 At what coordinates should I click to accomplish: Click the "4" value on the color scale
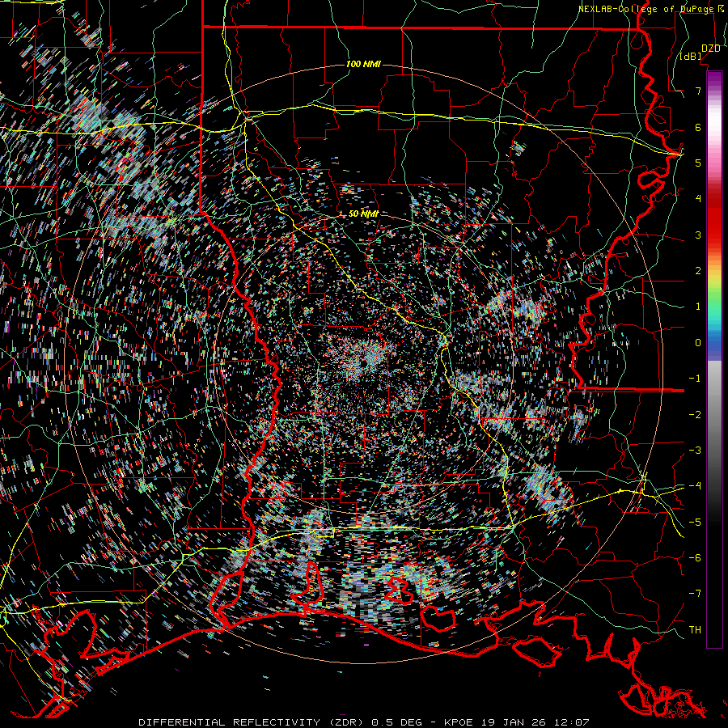(698, 199)
